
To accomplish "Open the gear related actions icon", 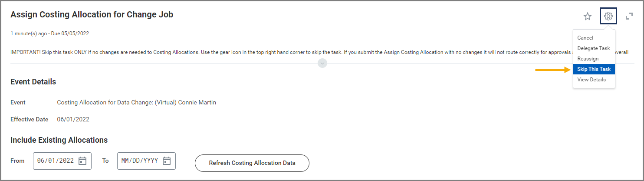I will pyautogui.click(x=608, y=17).
